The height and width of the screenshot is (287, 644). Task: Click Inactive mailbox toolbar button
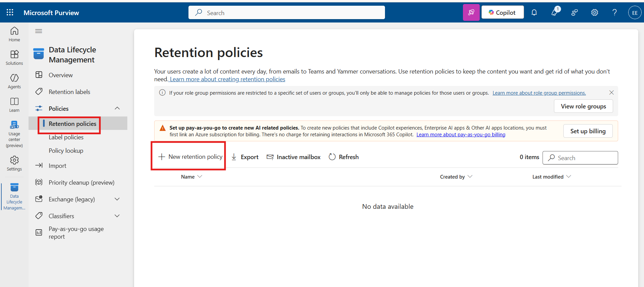coord(294,157)
